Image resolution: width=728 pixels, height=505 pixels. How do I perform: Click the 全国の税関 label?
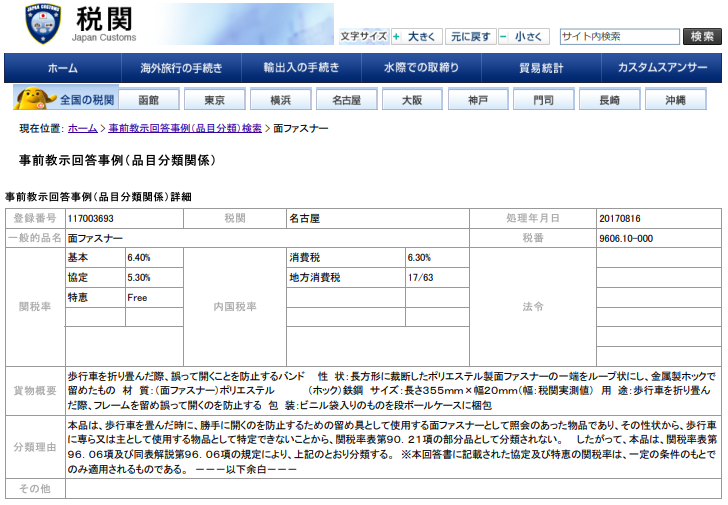click(87, 100)
